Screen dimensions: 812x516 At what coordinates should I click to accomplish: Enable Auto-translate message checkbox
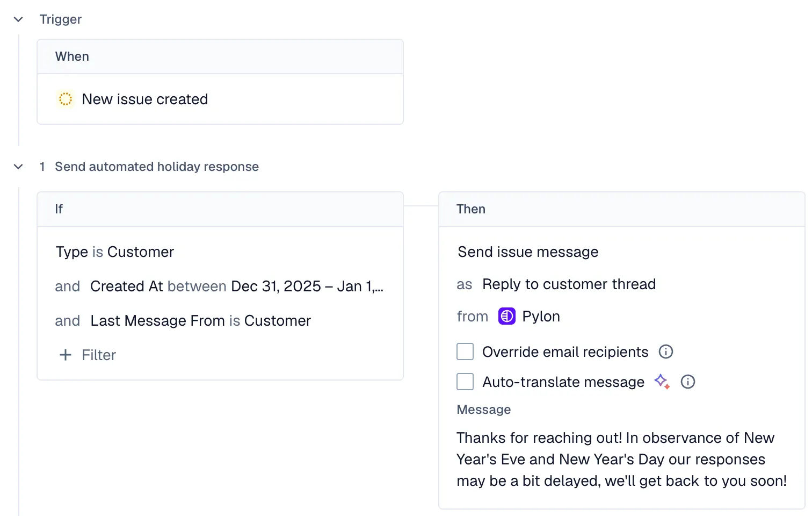465,382
